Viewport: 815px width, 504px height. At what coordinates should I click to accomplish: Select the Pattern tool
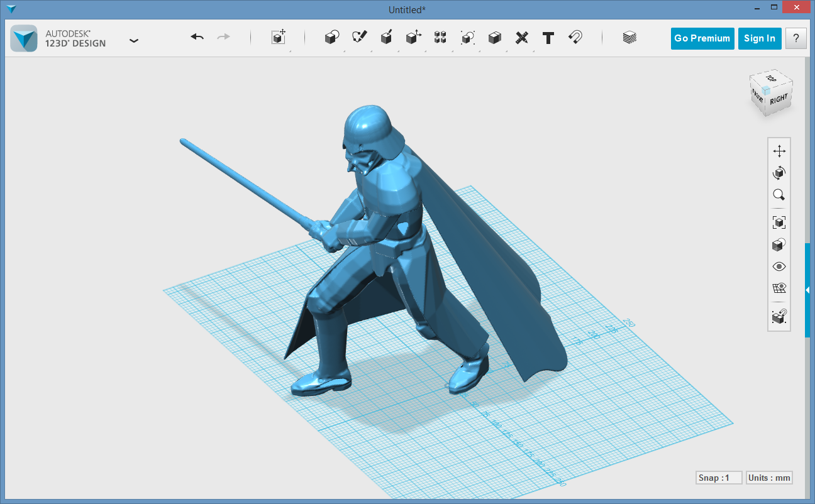440,38
